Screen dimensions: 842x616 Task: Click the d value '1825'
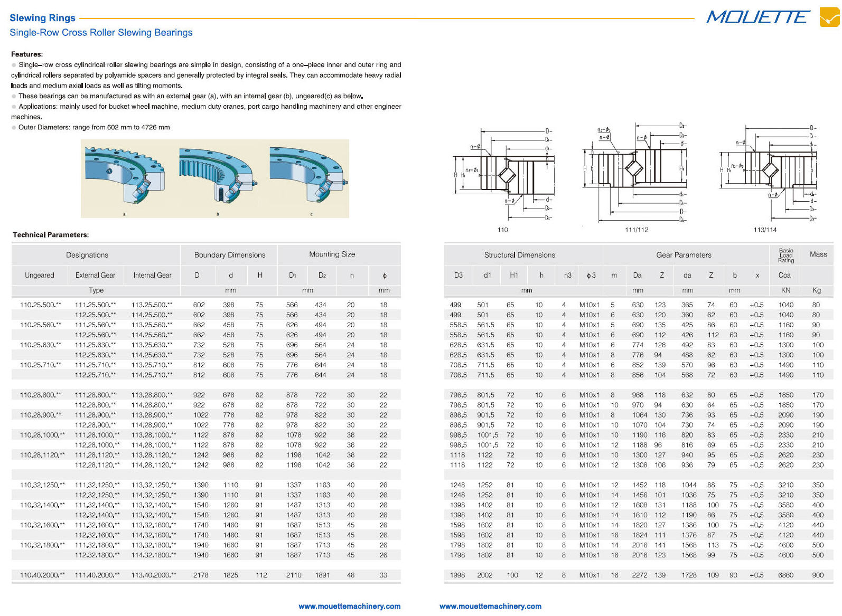(231, 575)
